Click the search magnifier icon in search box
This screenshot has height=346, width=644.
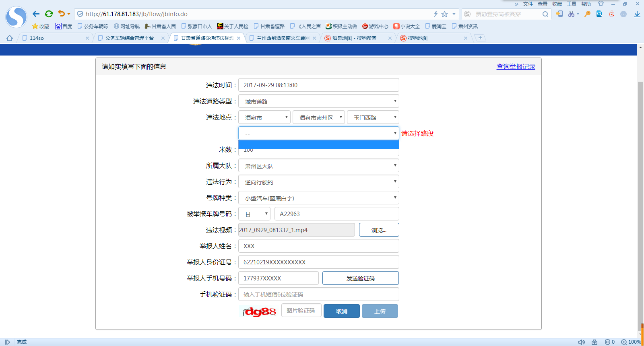(545, 14)
